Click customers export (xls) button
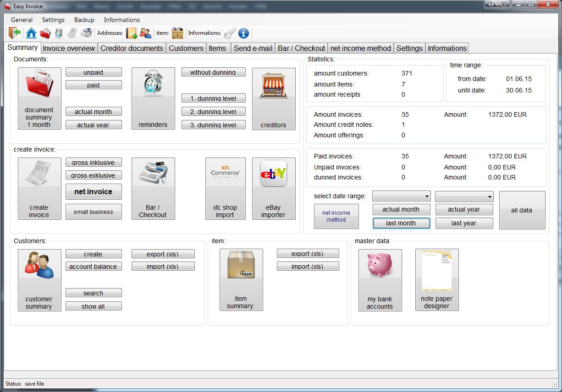This screenshot has height=392, width=562. point(163,254)
